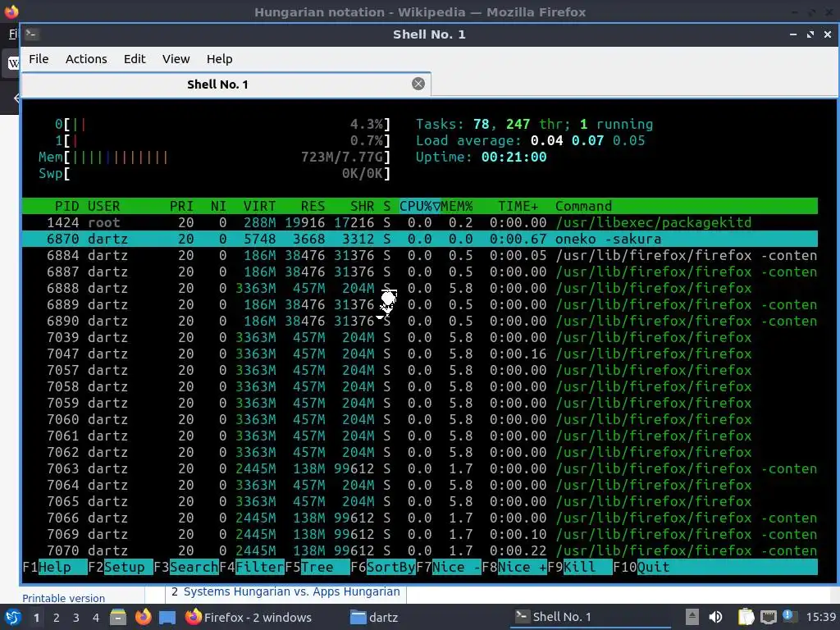Launch the file manager from the taskbar quick-launch

tap(118, 617)
